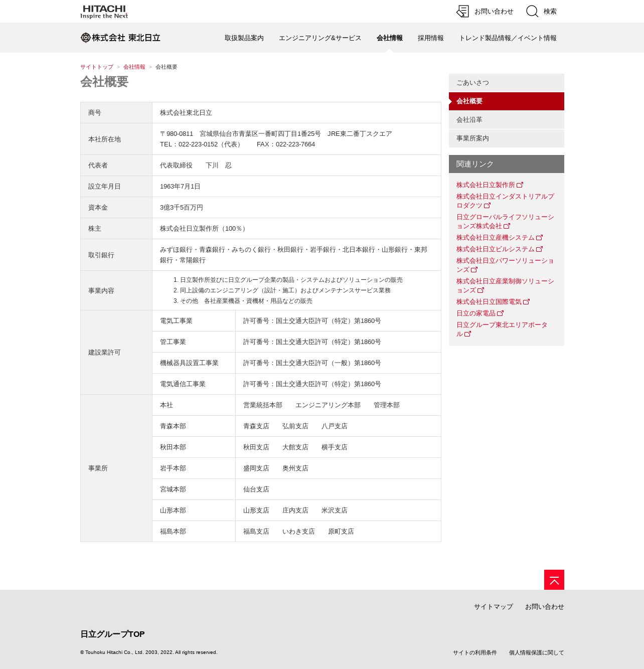
Task: Open 株式会社日立インダストリアルプロダクツ link
Action: coord(505,201)
